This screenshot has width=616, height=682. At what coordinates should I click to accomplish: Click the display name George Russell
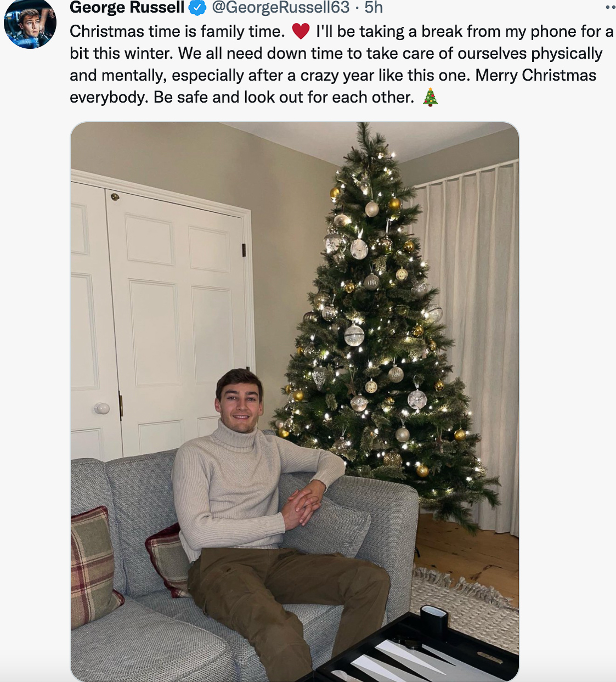click(x=127, y=8)
